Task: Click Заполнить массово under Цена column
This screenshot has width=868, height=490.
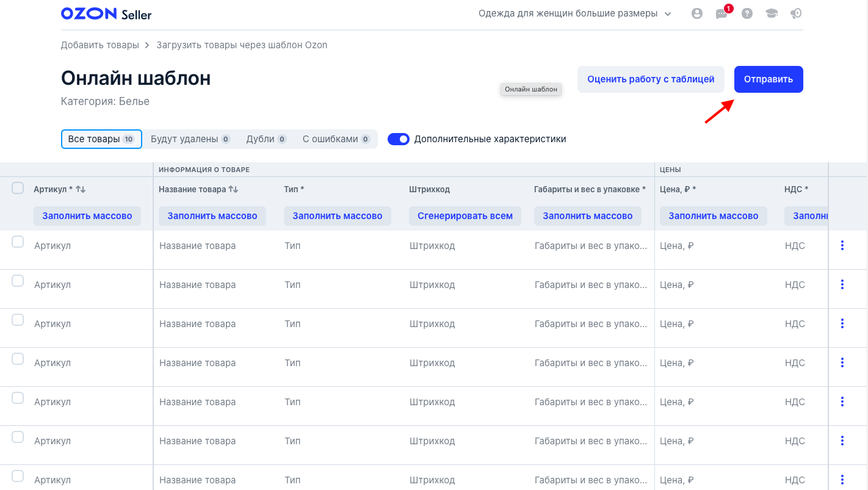Action: [x=714, y=216]
